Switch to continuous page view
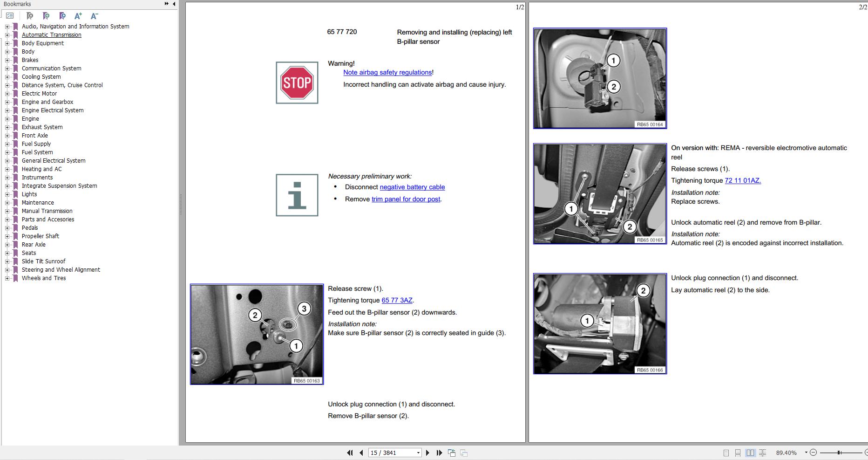Screen dimensions: 868x460 [x=738, y=453]
